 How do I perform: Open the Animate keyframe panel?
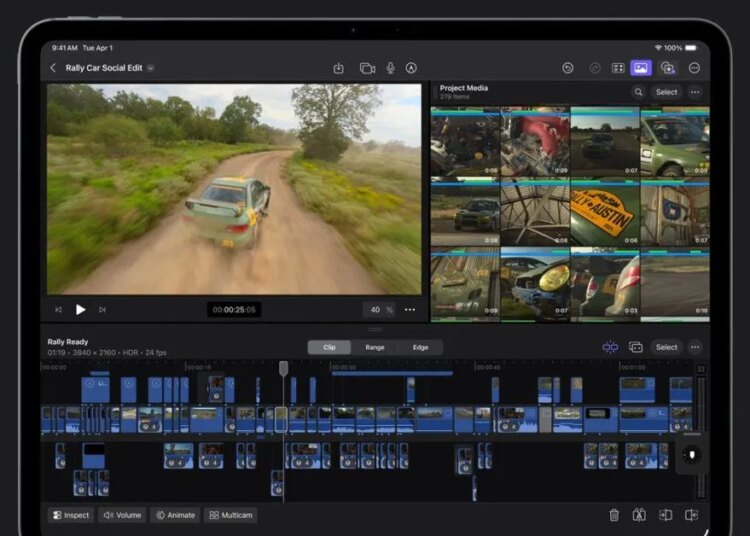point(176,515)
